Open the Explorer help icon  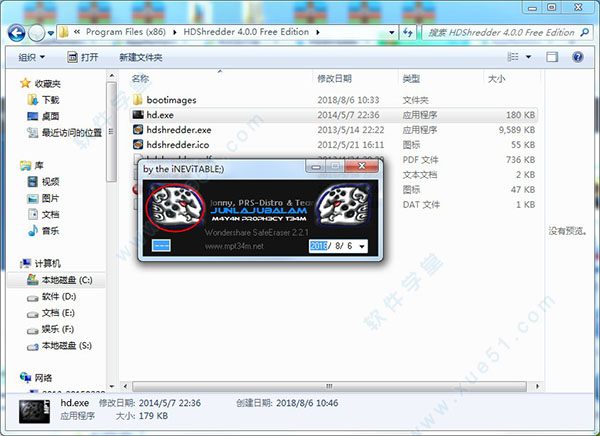click(x=577, y=57)
